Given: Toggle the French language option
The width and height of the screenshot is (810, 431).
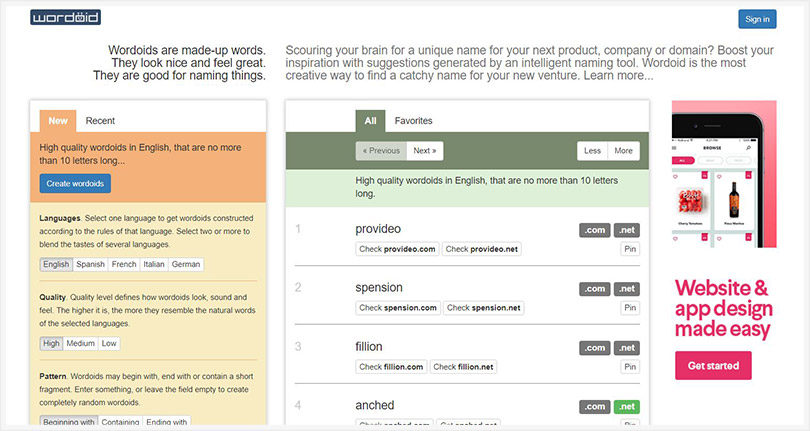Looking at the screenshot, I should [x=124, y=264].
